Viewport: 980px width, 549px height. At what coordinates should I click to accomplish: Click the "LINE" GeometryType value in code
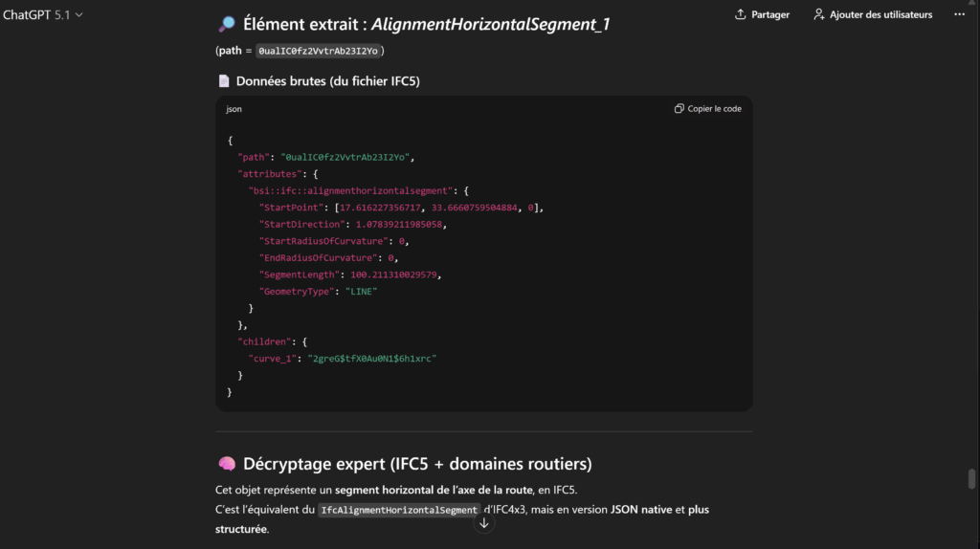[x=361, y=292]
